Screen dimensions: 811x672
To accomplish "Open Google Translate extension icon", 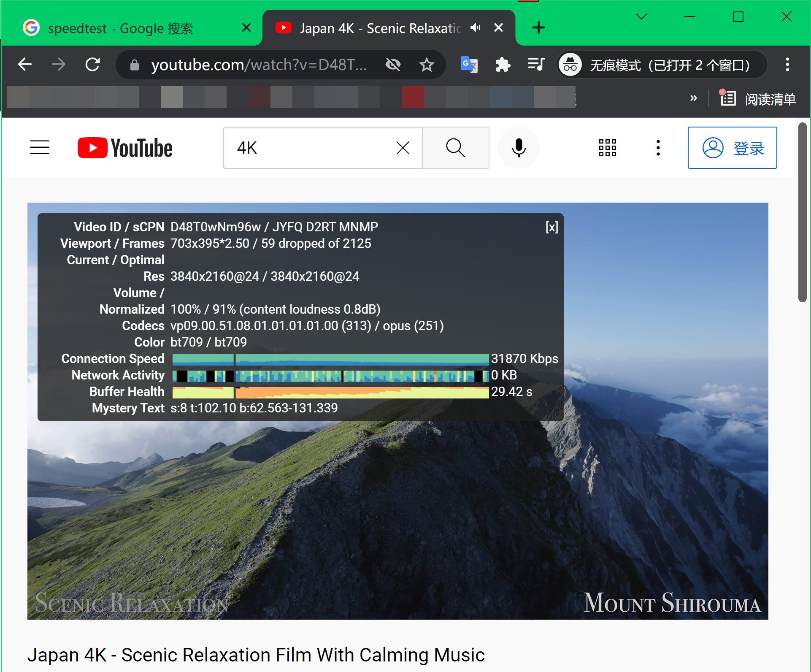I will (x=469, y=65).
